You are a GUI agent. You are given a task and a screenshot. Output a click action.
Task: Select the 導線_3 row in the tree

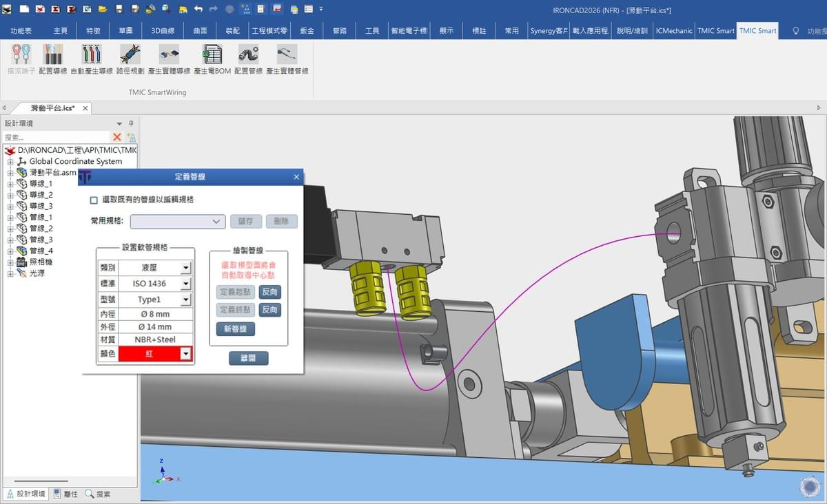click(41, 206)
